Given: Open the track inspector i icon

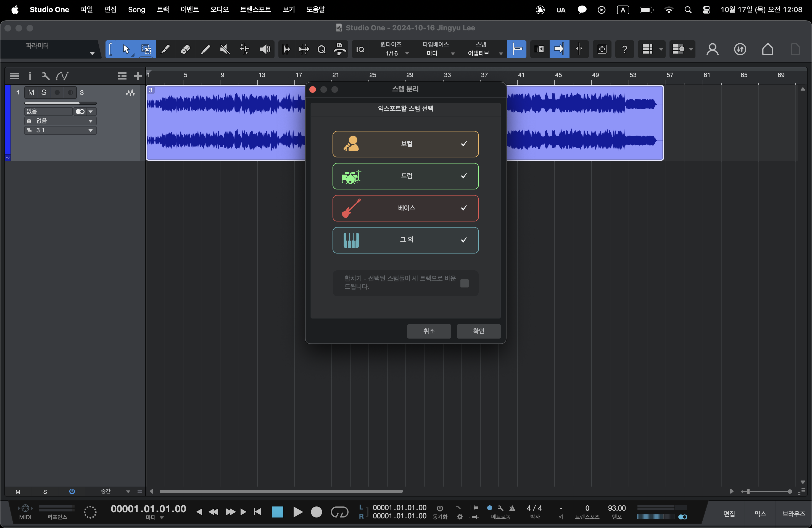Looking at the screenshot, I should click(30, 76).
